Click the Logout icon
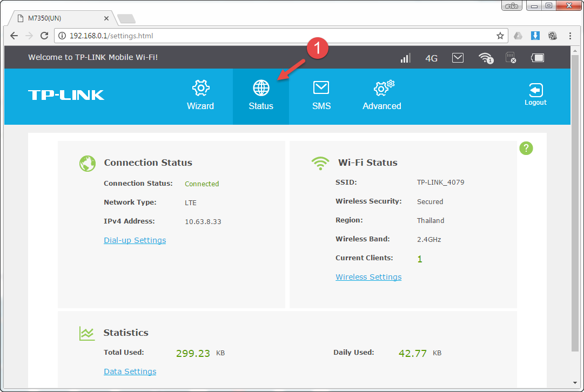The image size is (584, 392). [535, 94]
